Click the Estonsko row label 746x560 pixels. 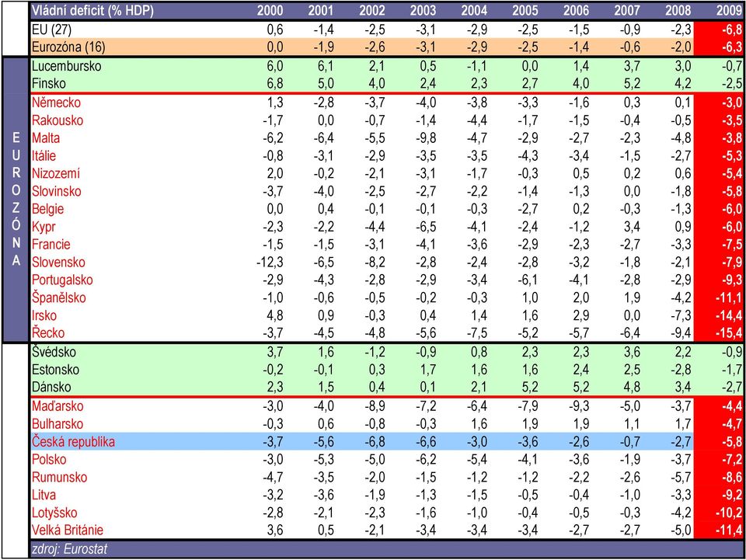click(55, 370)
